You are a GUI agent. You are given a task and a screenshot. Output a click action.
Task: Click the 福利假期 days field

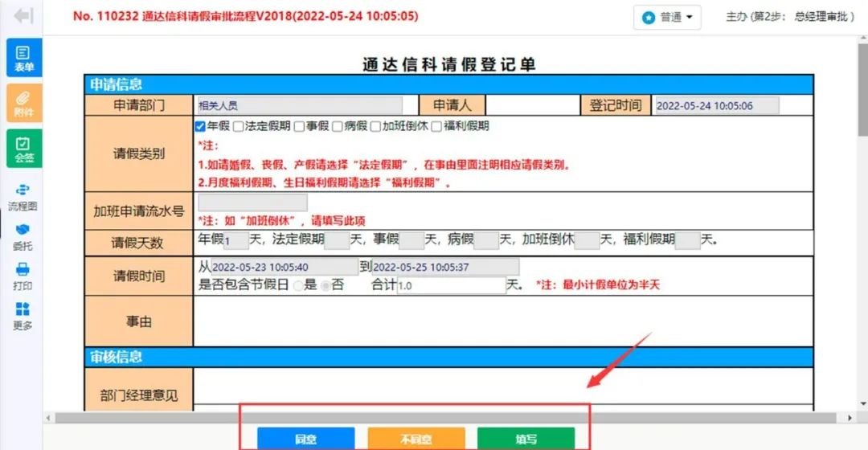click(x=688, y=241)
